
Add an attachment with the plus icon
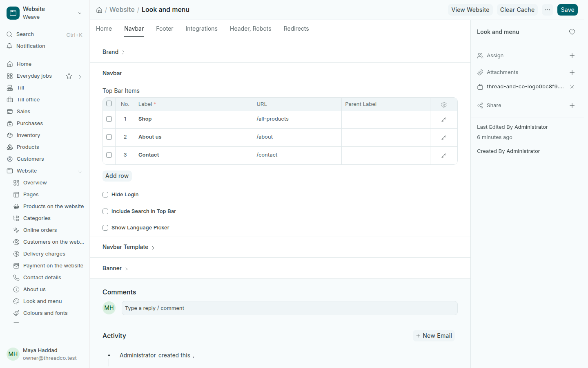point(572,72)
